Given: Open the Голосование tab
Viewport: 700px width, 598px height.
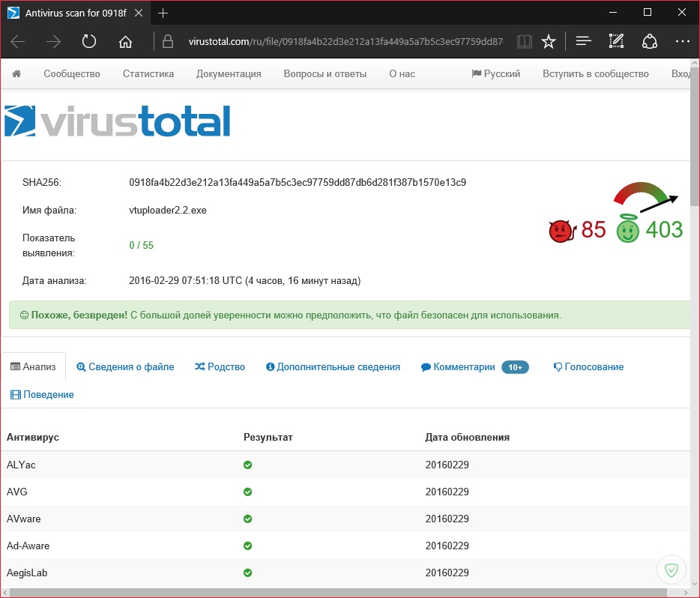Looking at the screenshot, I should 588,367.
